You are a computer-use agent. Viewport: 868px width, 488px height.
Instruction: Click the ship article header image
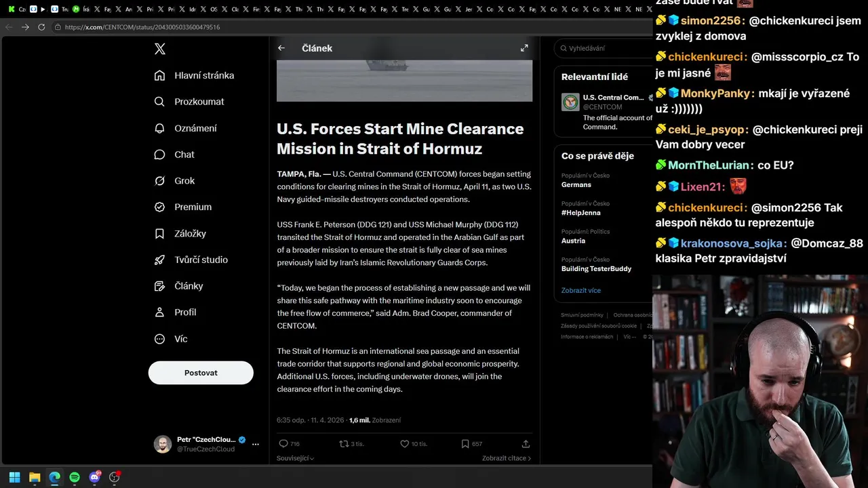pyautogui.click(x=404, y=81)
